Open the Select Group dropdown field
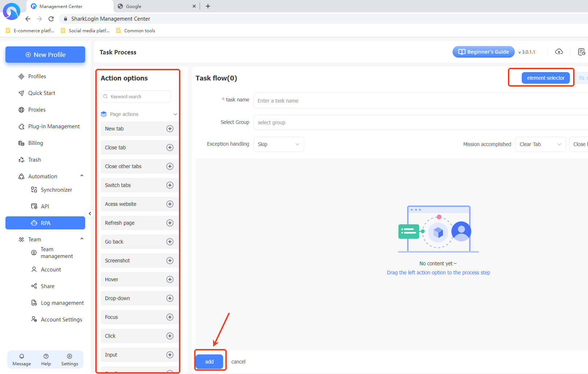The width and height of the screenshot is (588, 374). [x=420, y=122]
